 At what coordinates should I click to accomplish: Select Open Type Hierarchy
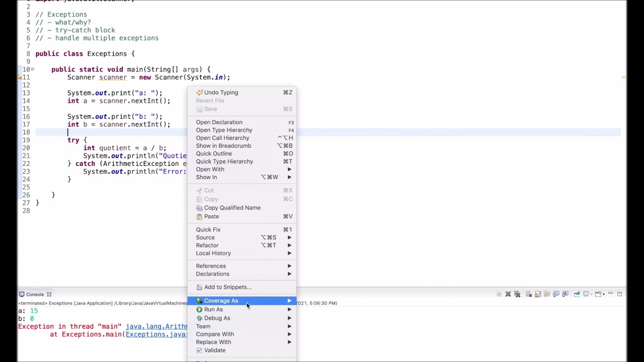tap(242, 130)
